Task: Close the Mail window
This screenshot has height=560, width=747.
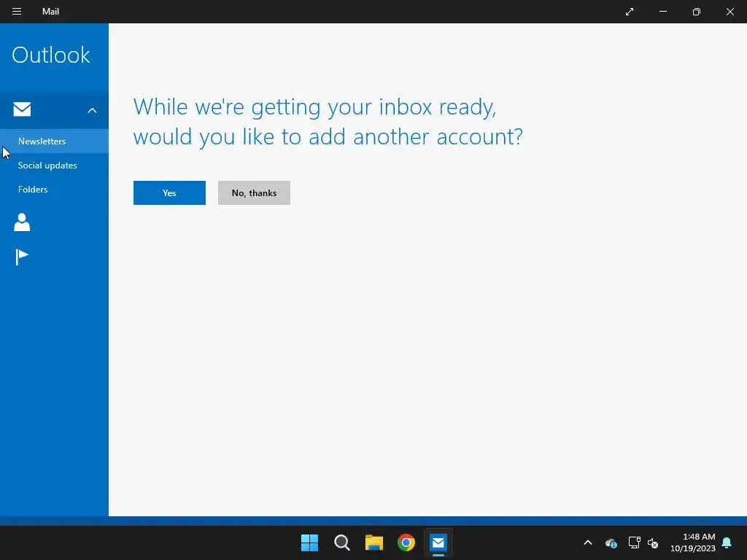Action: coord(729,12)
